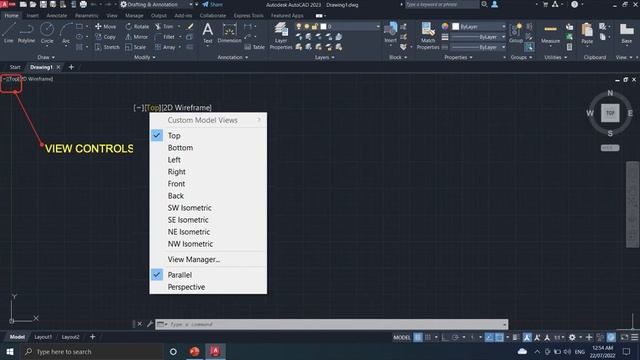The width and height of the screenshot is (640, 360).
Task: Toggle MODEL space button in status bar
Action: 402,337
